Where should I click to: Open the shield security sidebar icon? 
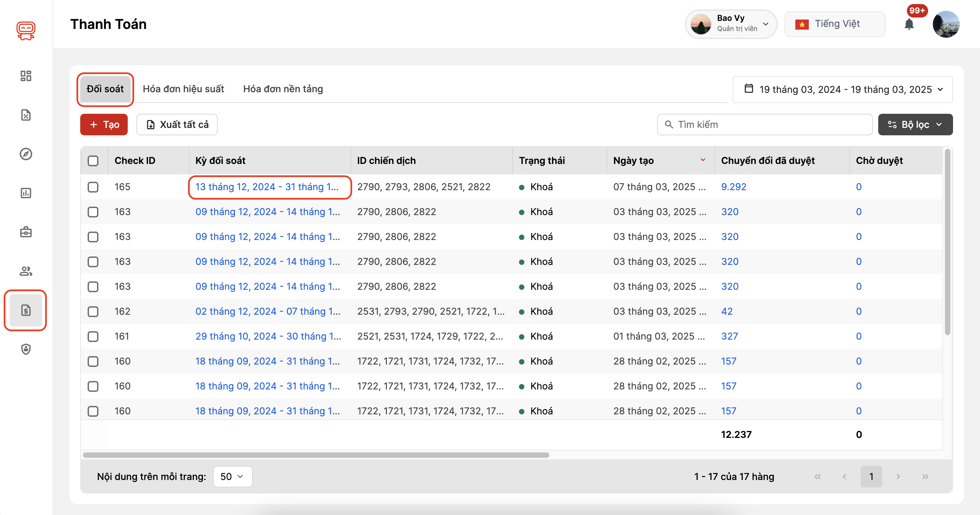tap(26, 349)
